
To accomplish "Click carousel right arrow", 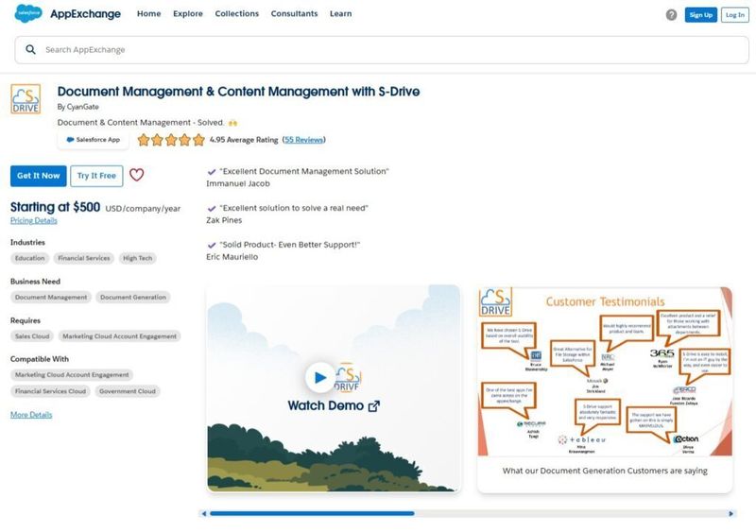I will [x=730, y=514].
